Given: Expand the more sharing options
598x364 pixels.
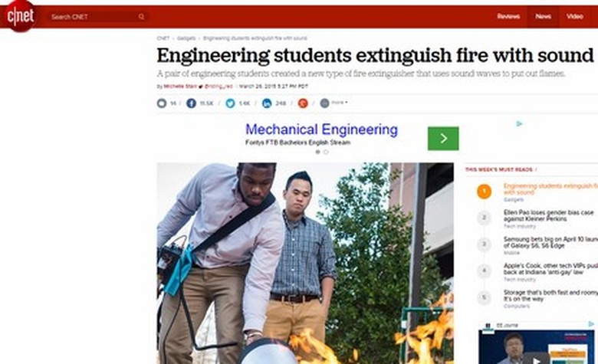Looking at the screenshot, I should click(333, 103).
